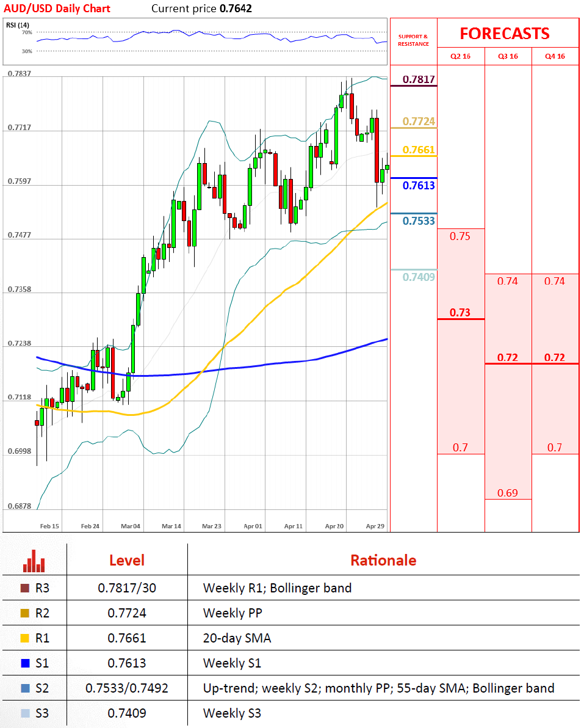Click the 0.7661 level cell in the table
This screenshot has width=584, height=728.
point(127,638)
